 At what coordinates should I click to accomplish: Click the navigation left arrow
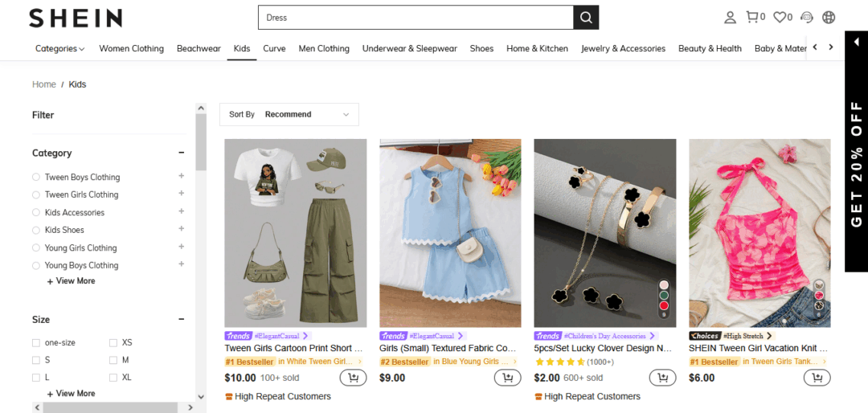click(x=815, y=47)
